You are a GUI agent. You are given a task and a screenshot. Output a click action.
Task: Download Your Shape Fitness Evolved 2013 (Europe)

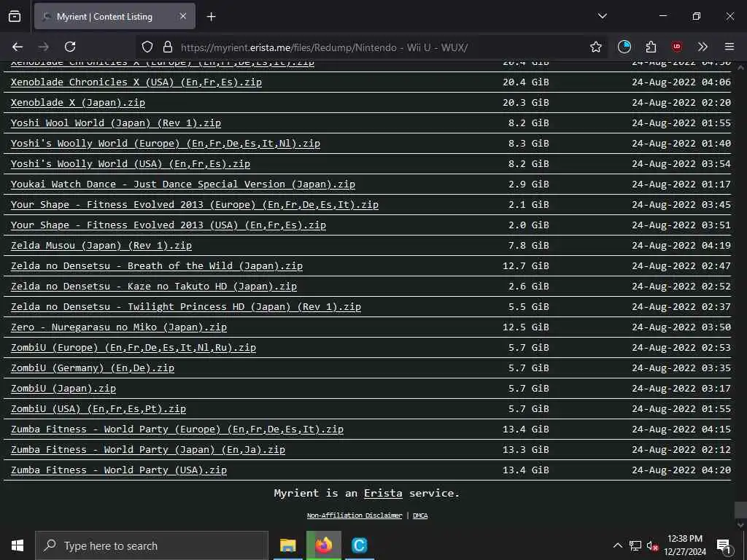195,205
